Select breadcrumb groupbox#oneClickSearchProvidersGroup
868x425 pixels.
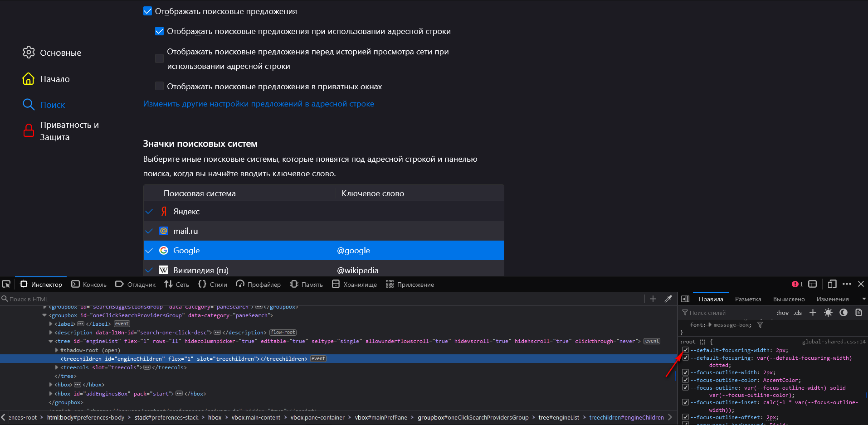point(473,417)
